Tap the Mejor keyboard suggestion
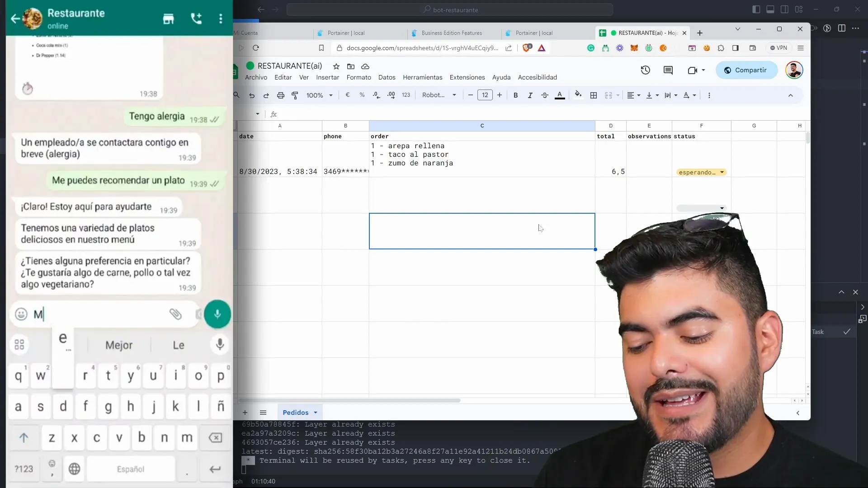Viewport: 868px width, 488px height. [119, 345]
